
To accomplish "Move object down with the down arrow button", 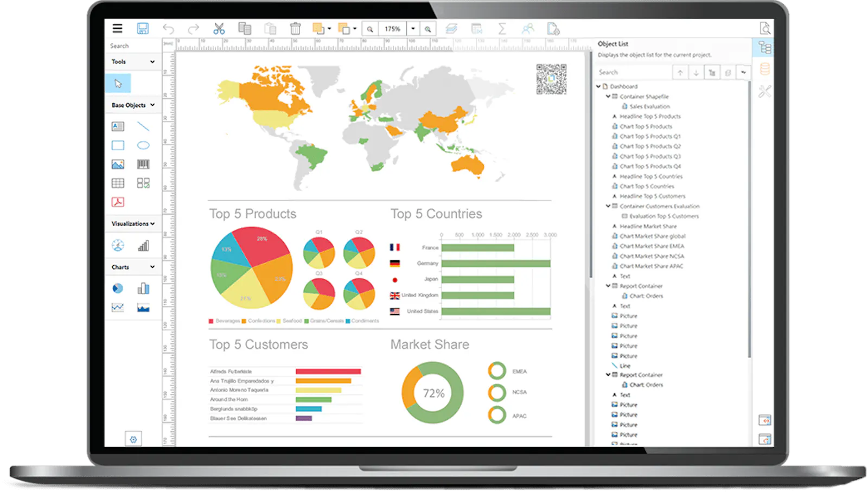I will [x=696, y=72].
